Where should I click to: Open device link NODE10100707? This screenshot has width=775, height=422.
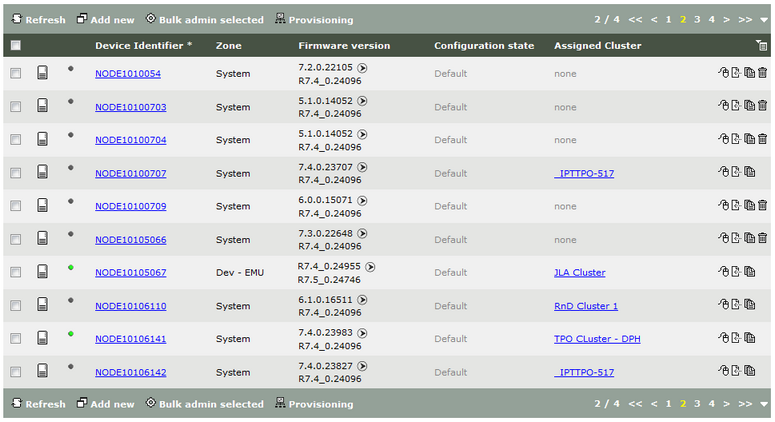pyautogui.click(x=130, y=173)
